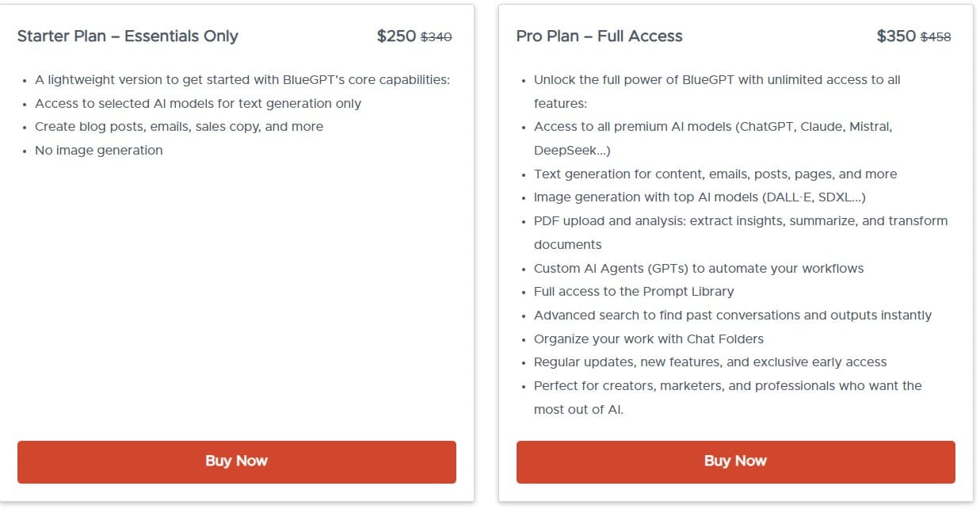Image resolution: width=980 pixels, height=509 pixels.
Task: Click "Access to selected AI models" bullet
Action: [x=198, y=104]
